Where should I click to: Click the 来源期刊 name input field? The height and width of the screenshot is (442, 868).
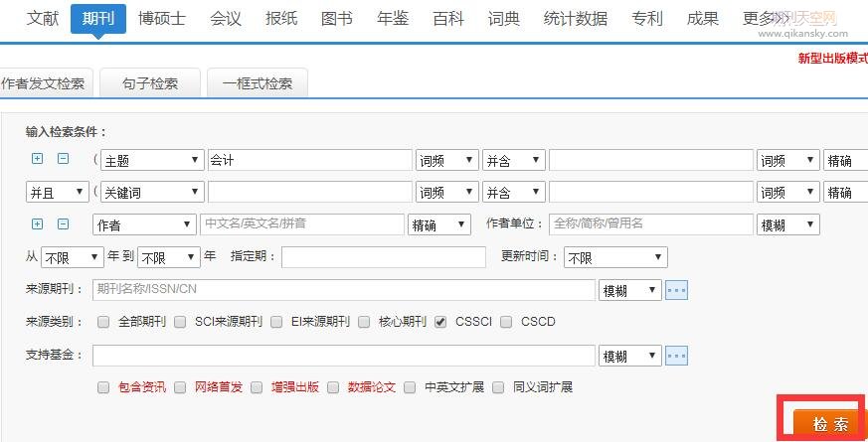(343, 290)
